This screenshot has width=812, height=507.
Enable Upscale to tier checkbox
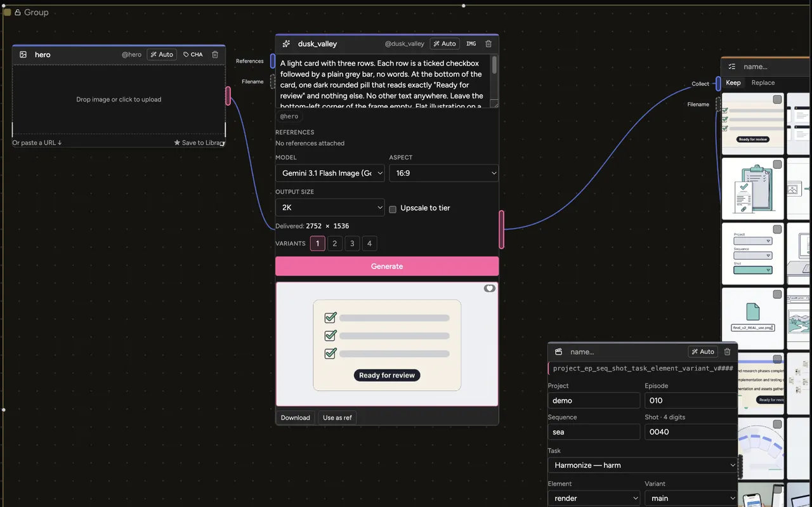pos(393,209)
